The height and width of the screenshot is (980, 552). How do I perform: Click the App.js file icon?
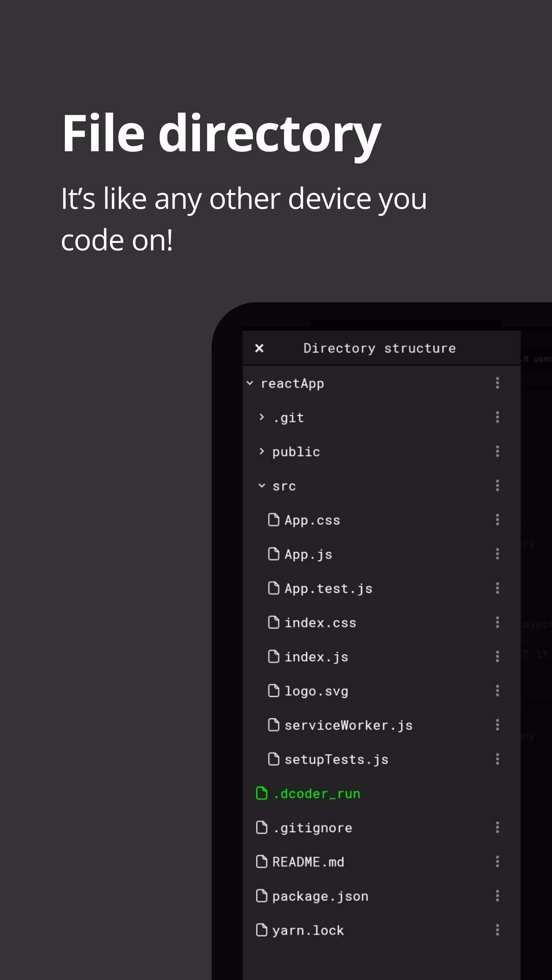(275, 554)
